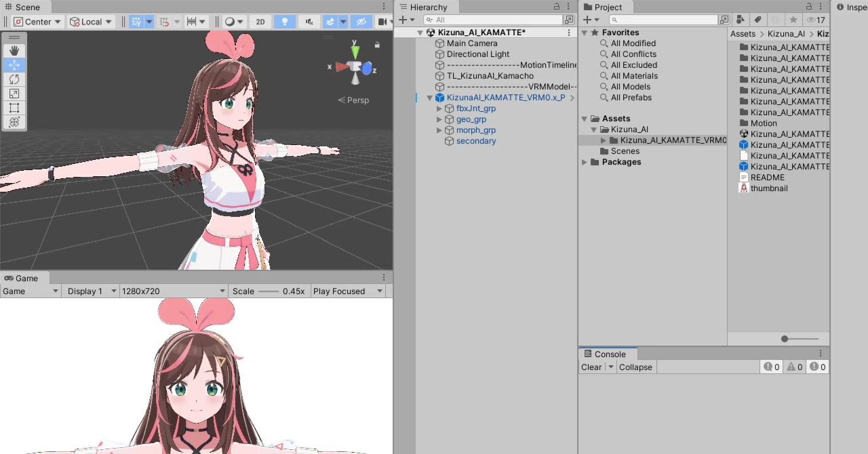
Task: Select the Rect transform tool
Action: click(x=14, y=108)
